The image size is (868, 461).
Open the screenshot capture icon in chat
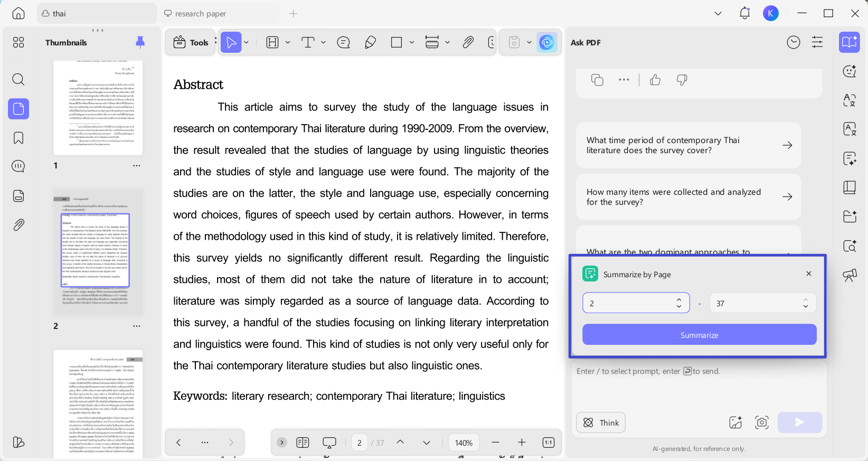tap(762, 422)
